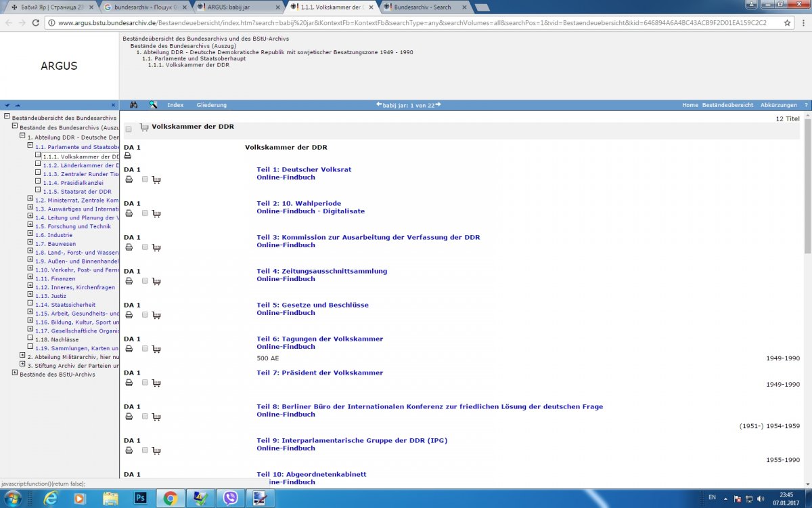Expand the 1.6. Industrie tree node
This screenshot has height=508, width=812.
tap(30, 234)
